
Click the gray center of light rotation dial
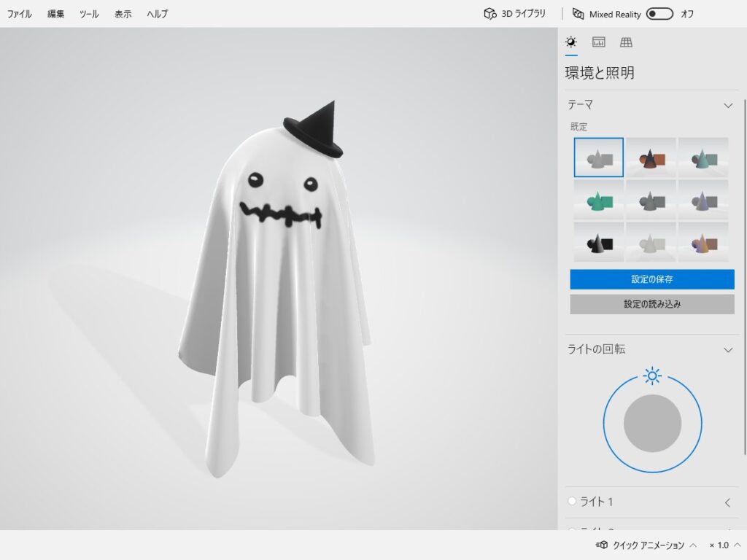[652, 424]
